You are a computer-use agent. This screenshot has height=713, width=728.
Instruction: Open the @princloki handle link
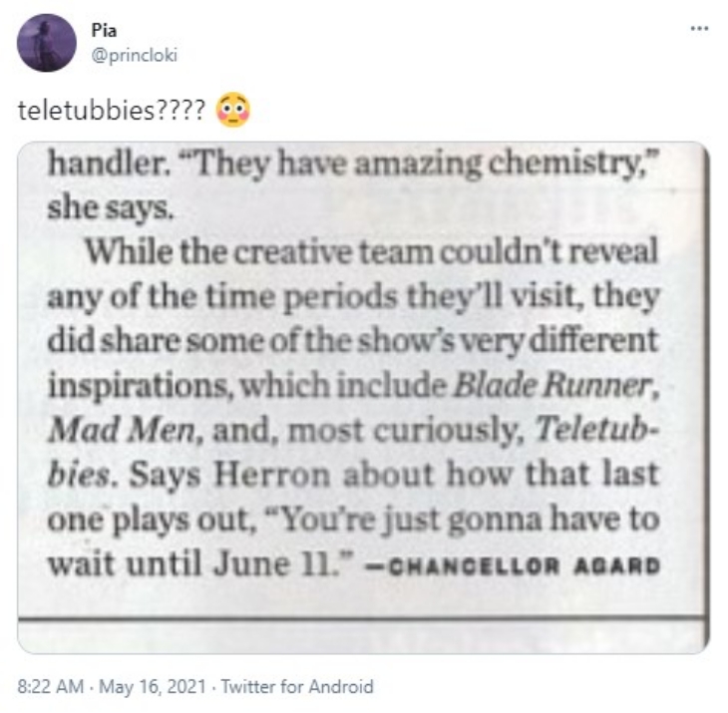135,56
